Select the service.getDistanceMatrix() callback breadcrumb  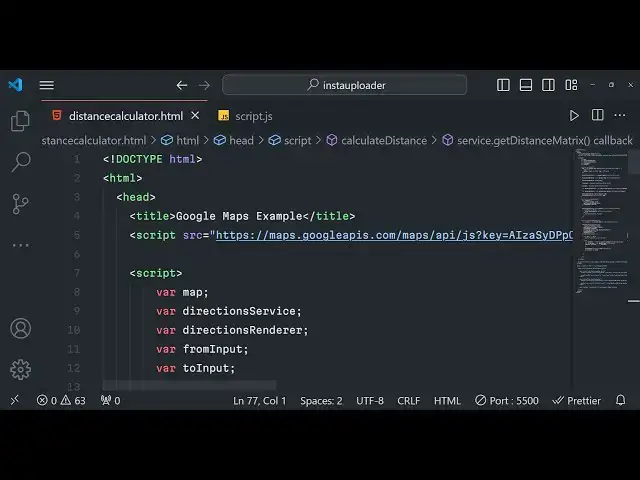538,140
